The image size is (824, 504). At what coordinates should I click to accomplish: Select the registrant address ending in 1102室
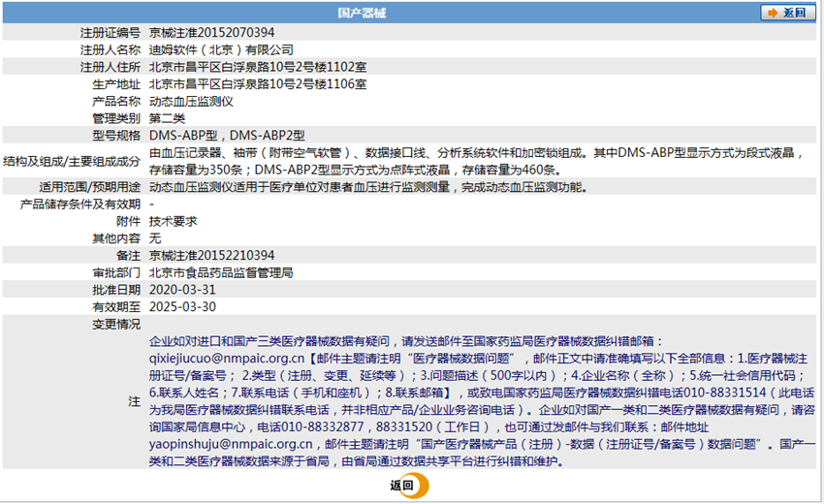pyautogui.click(x=258, y=67)
